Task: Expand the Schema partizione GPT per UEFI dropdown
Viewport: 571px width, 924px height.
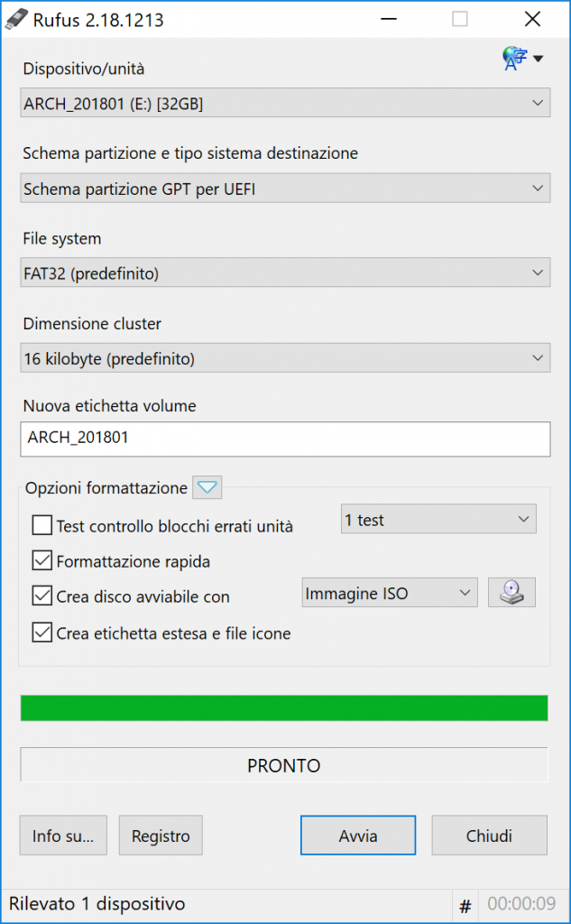Action: [285, 189]
